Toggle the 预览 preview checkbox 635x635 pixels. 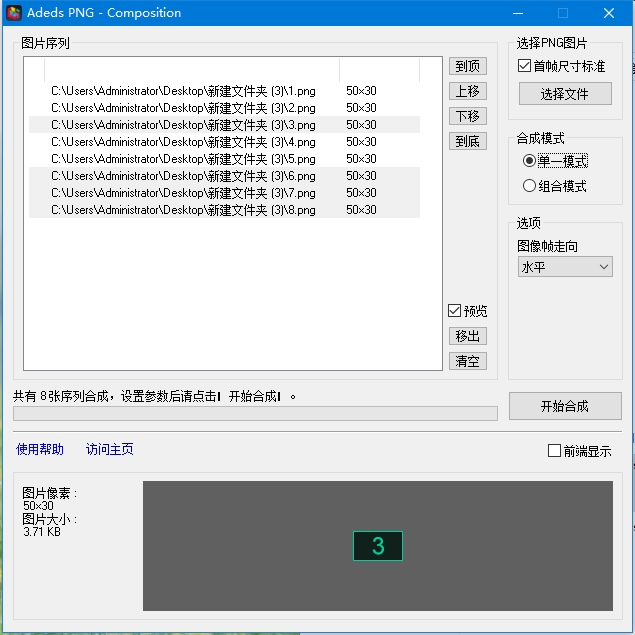[467, 311]
